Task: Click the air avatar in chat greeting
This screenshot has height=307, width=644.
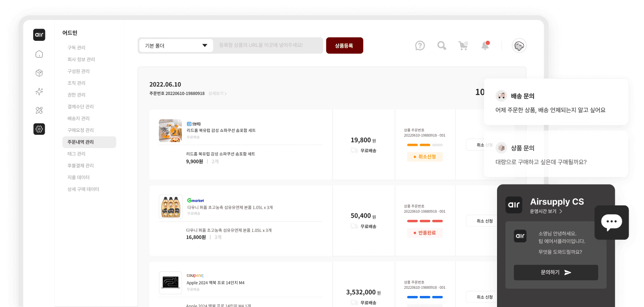Action: click(x=520, y=236)
